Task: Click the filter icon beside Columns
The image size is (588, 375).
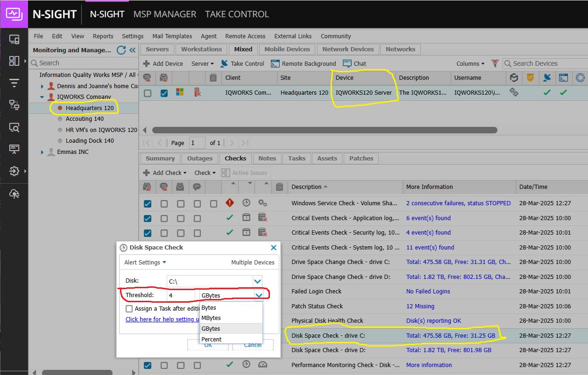Action: pos(495,63)
